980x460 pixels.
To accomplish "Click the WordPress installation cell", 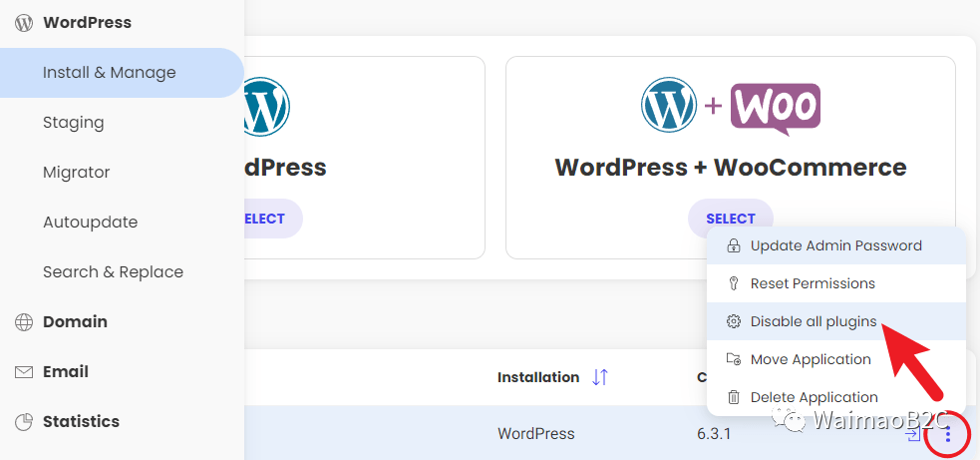I will pos(535,434).
